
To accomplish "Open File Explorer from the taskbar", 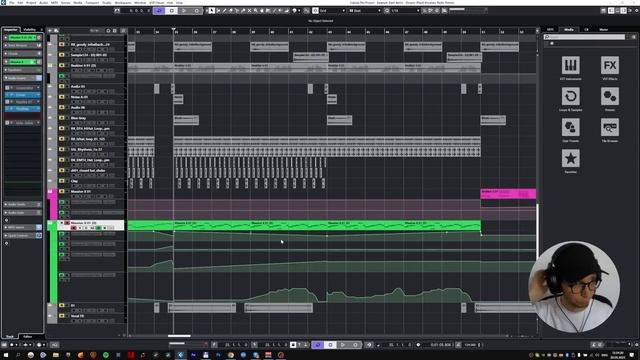I will click(x=56, y=355).
